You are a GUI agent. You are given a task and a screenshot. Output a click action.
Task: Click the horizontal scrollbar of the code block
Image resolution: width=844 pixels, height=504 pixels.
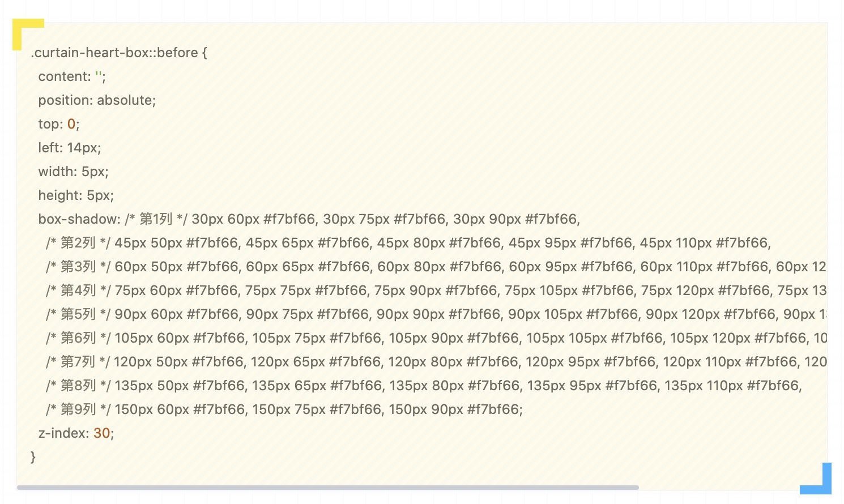pos(327,488)
